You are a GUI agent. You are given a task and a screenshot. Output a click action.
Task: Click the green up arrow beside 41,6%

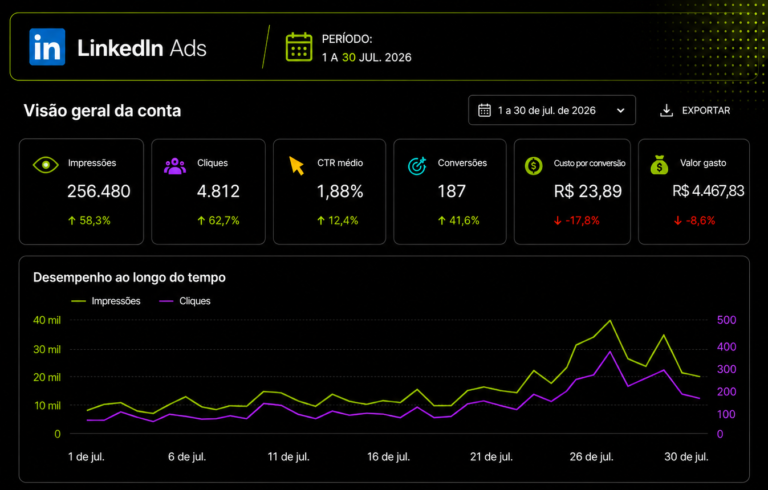pos(442,220)
